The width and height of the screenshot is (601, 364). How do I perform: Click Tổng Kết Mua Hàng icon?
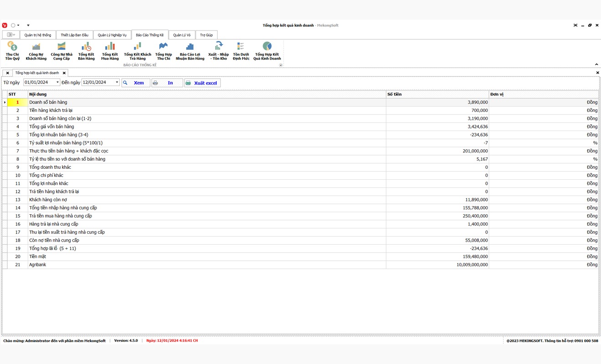tap(110, 51)
